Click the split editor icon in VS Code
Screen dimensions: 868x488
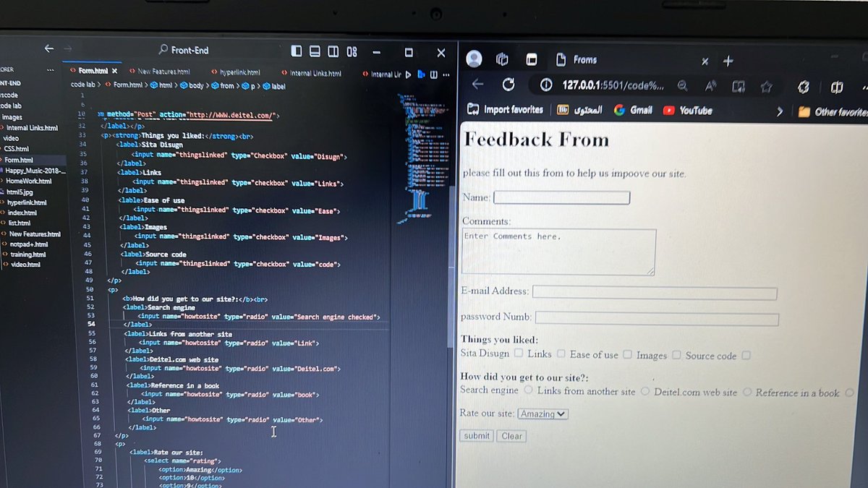click(433, 74)
